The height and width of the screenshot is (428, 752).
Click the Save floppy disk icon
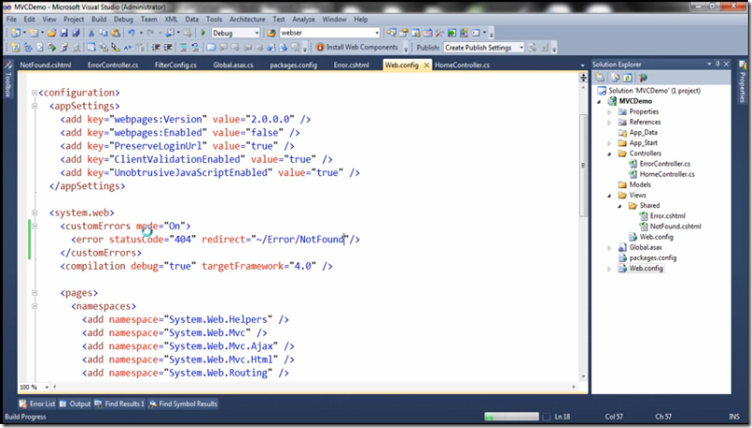click(x=64, y=33)
